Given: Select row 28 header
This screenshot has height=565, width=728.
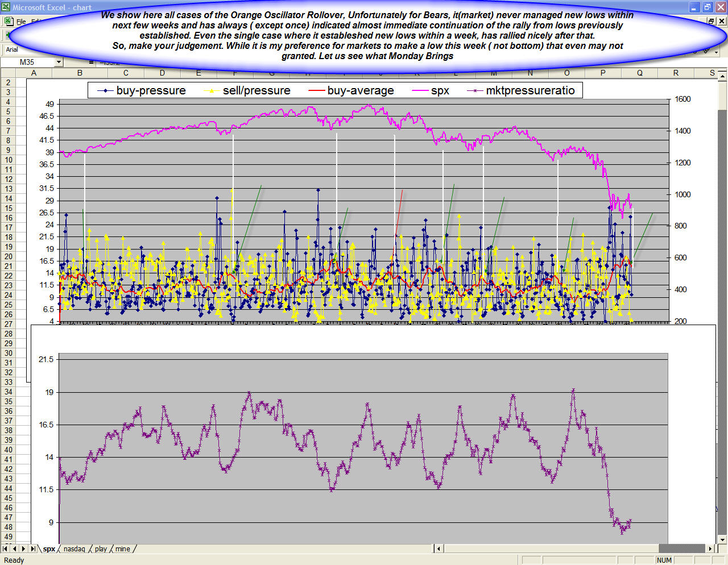Looking at the screenshot, I should 8,334.
